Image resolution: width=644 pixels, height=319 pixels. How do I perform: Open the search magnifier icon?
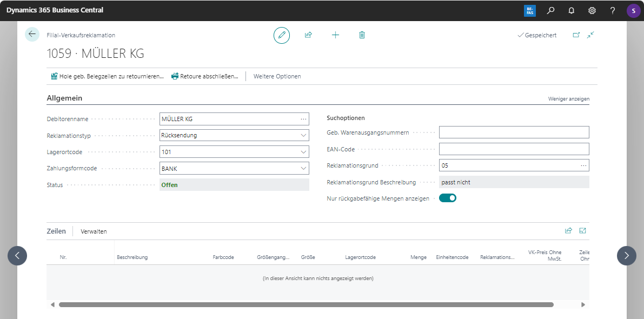tap(550, 10)
